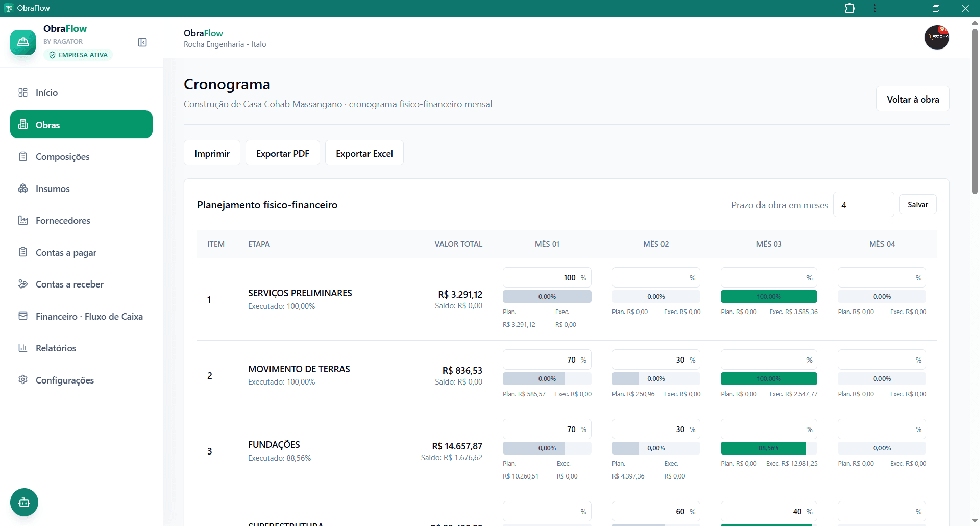Viewport: 980px width, 526px height.
Task: Edit Fundações Mês 03 percent field
Action: (x=769, y=429)
